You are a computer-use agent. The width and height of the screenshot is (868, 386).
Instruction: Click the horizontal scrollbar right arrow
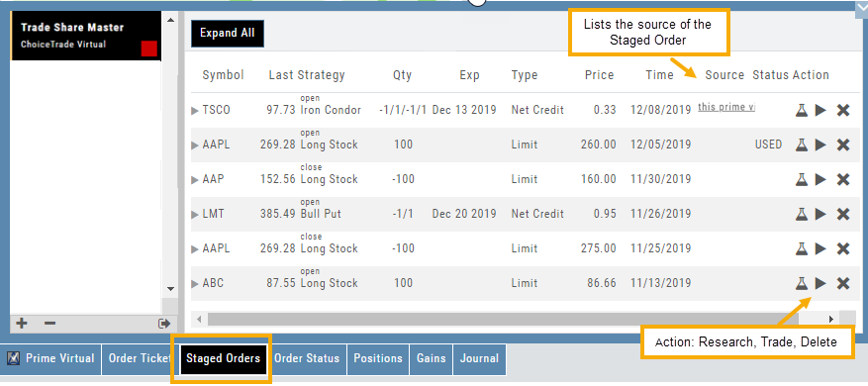(x=831, y=319)
